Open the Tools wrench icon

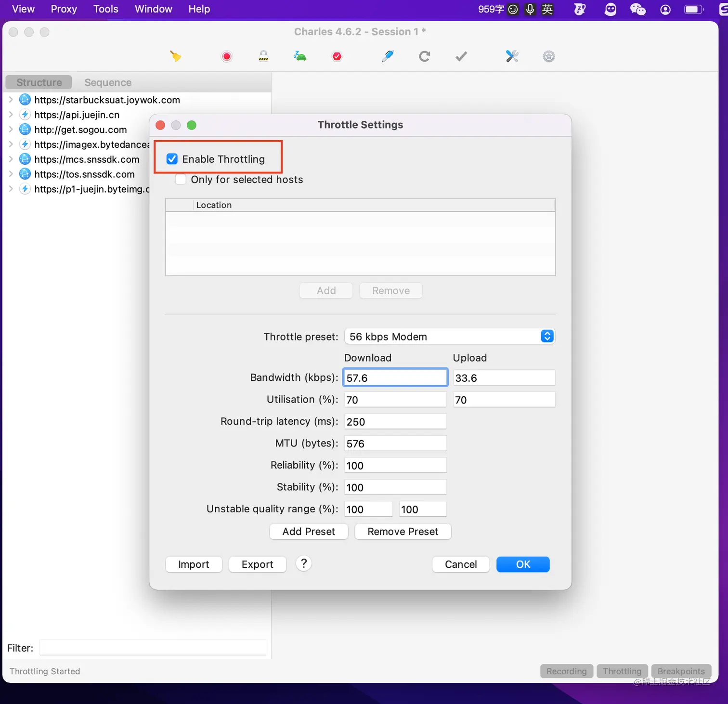tap(512, 56)
